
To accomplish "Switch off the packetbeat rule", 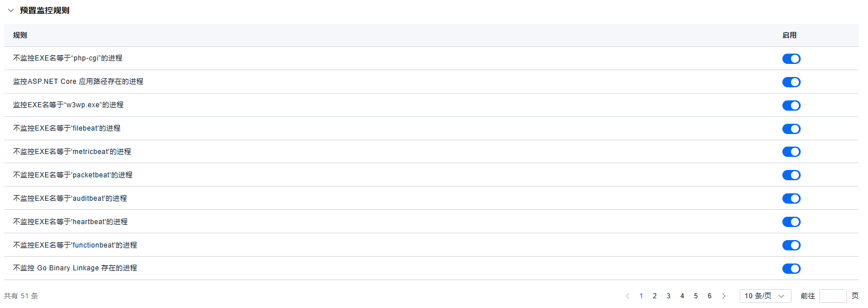I will (791, 175).
